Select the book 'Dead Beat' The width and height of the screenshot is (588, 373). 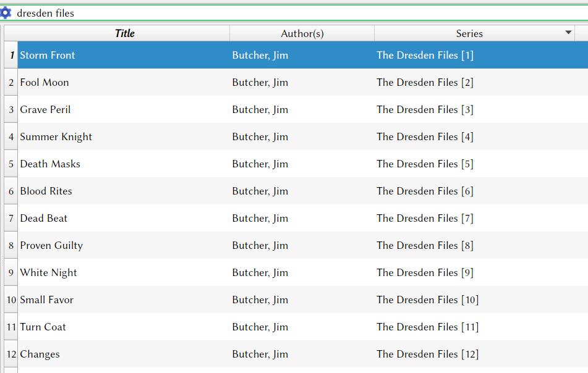pos(43,218)
